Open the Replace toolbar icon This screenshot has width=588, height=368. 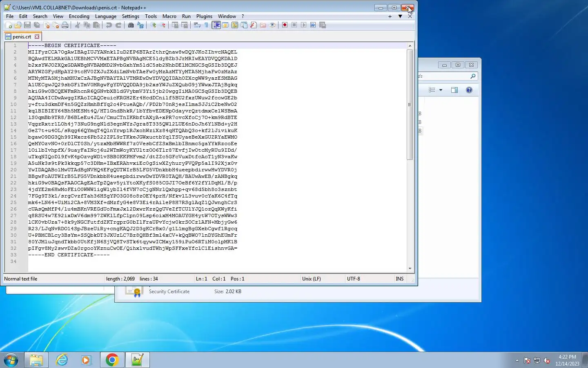tap(140, 25)
